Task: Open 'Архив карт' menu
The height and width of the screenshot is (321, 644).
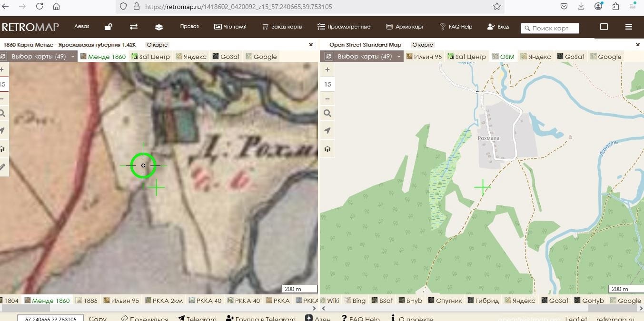Action: tap(405, 27)
